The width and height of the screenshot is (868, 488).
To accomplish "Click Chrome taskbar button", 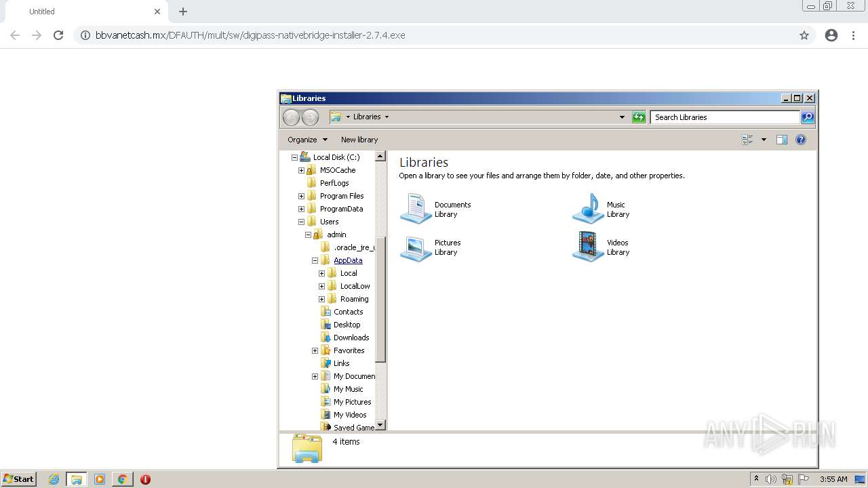I will point(122,479).
